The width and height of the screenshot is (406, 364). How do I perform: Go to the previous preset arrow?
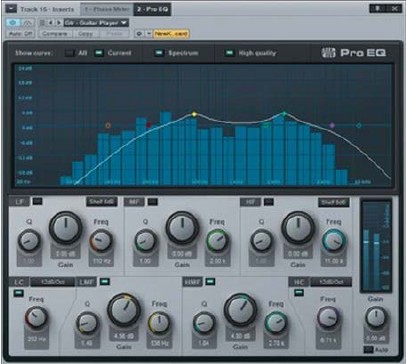point(50,23)
